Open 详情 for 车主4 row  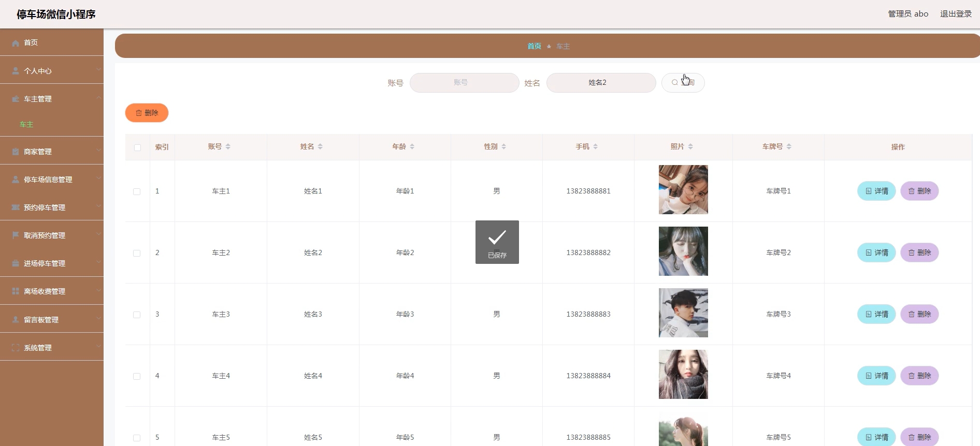(876, 376)
